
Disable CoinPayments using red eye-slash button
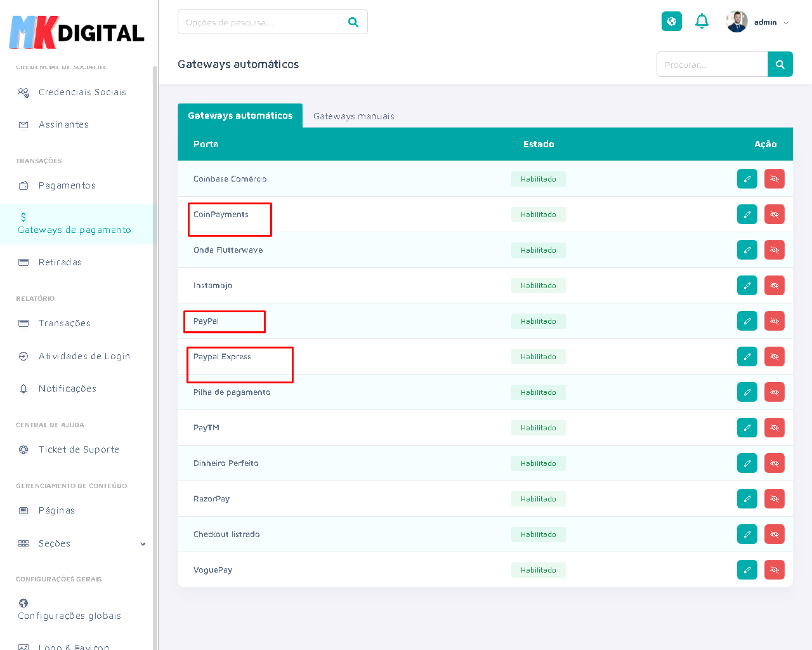click(x=774, y=215)
